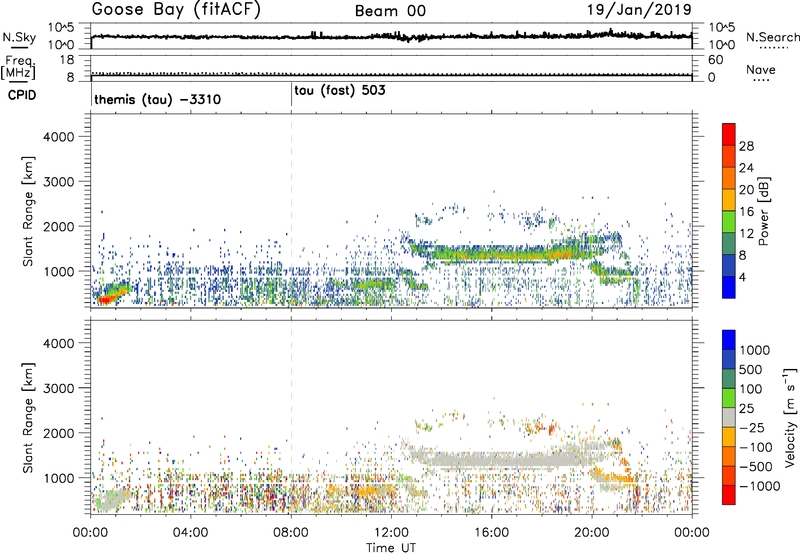Viewport: 800px width, 554px height.
Task: Click the "Slant Range [km]" label of power panel
Action: tap(28, 211)
